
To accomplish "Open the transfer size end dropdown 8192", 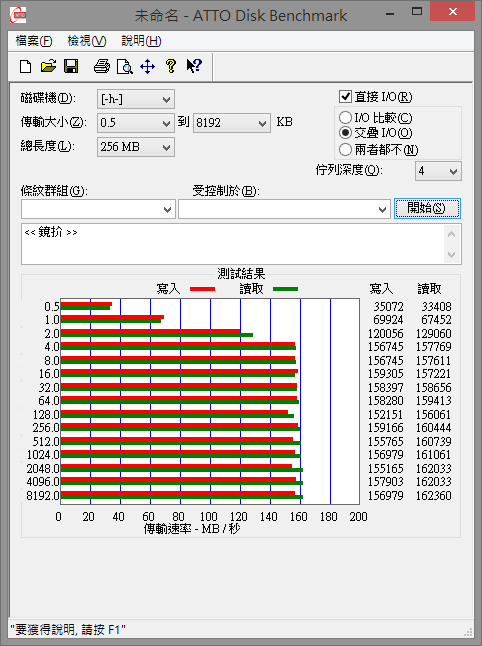I will pos(232,123).
